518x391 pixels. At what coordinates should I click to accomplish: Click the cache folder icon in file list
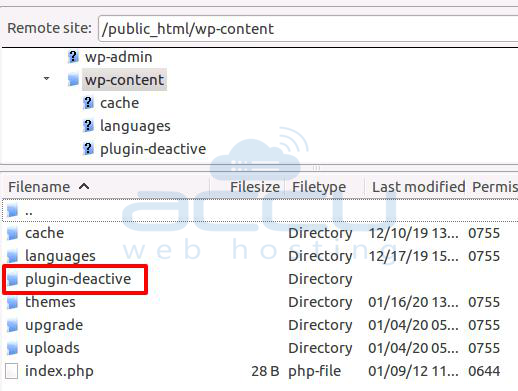coord(12,234)
